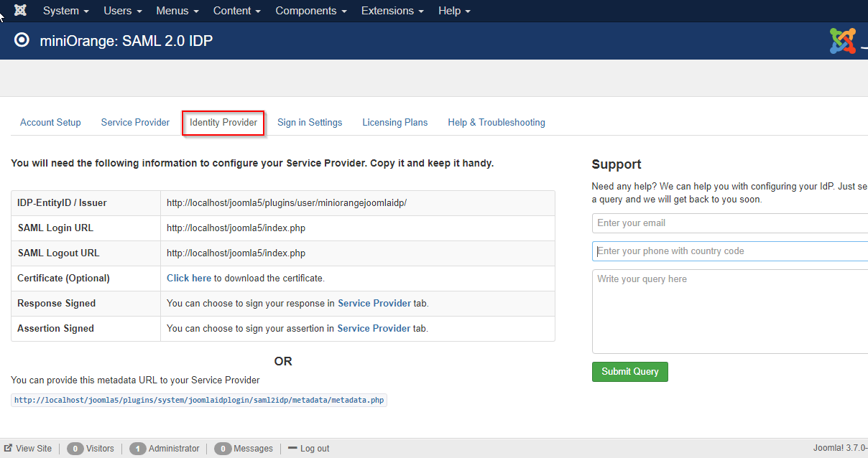Viewport: 868px width, 458px height.
Task: Click the Support heading
Action: pos(617,164)
